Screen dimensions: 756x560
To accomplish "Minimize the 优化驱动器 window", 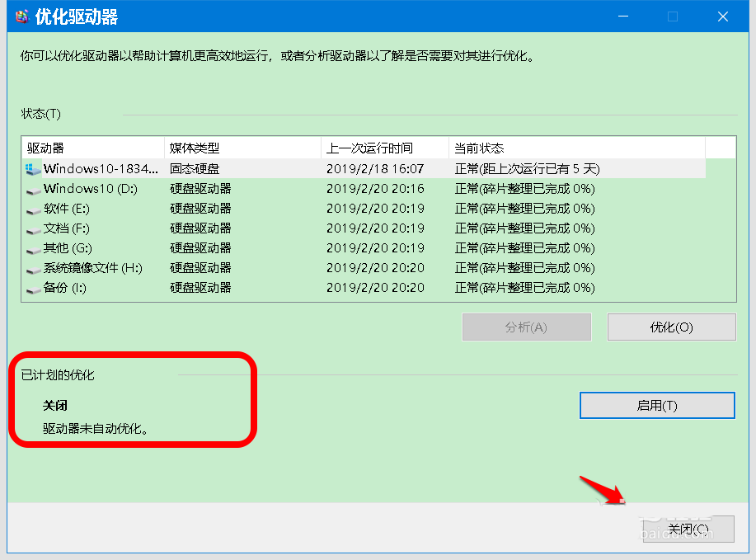I will [623, 16].
